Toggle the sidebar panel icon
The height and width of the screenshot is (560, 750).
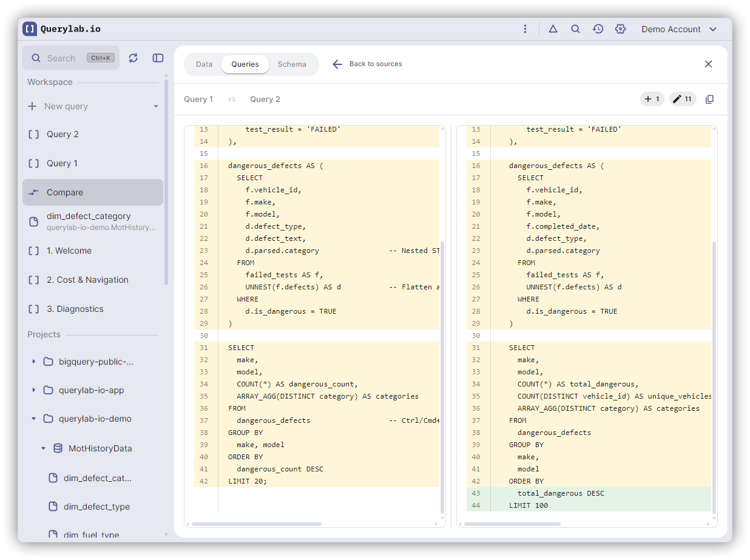(158, 58)
